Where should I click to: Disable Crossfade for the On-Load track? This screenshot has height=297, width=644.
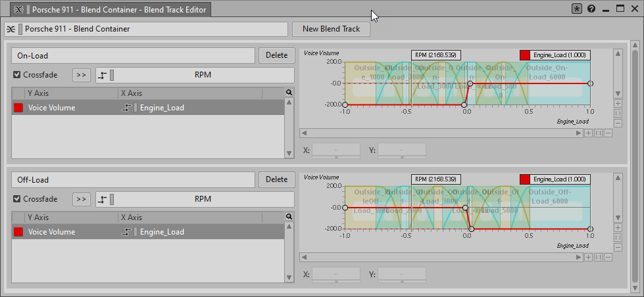pos(17,75)
